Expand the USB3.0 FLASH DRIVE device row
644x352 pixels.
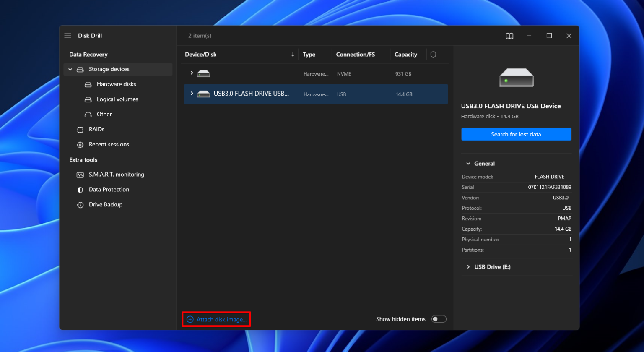192,93
